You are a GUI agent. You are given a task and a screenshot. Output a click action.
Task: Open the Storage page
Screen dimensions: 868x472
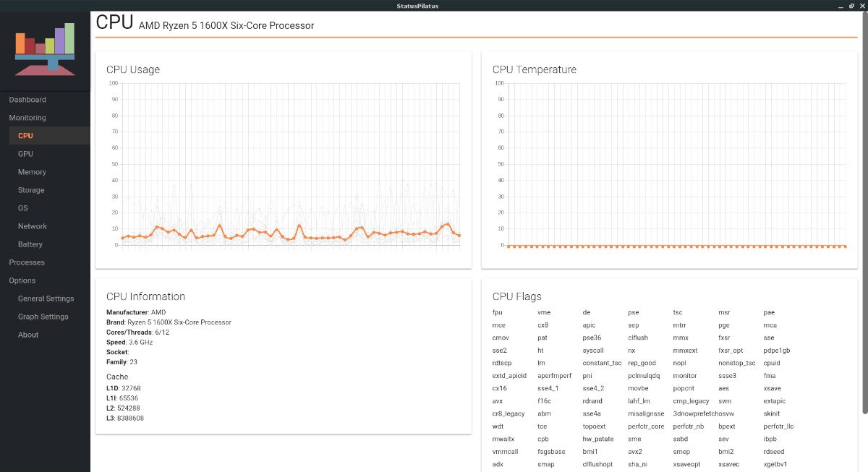tap(31, 190)
